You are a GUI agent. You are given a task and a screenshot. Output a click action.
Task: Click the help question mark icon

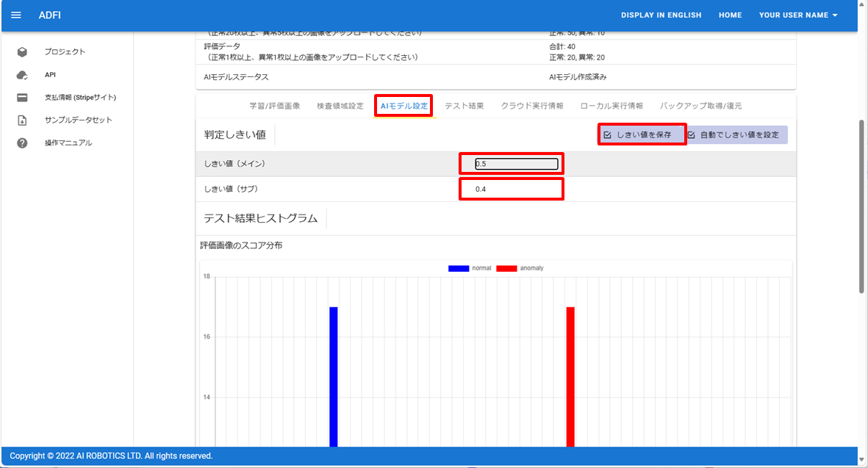[22, 143]
